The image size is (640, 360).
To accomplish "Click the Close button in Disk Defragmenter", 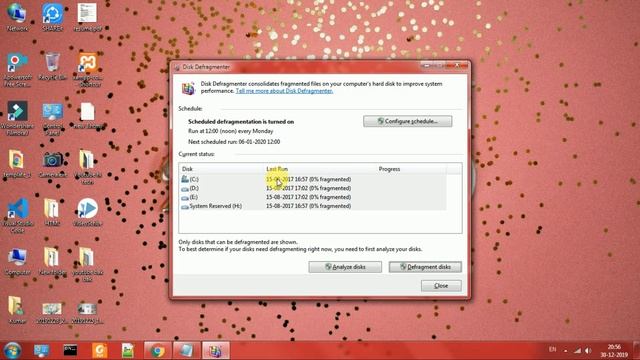I will coord(441,286).
